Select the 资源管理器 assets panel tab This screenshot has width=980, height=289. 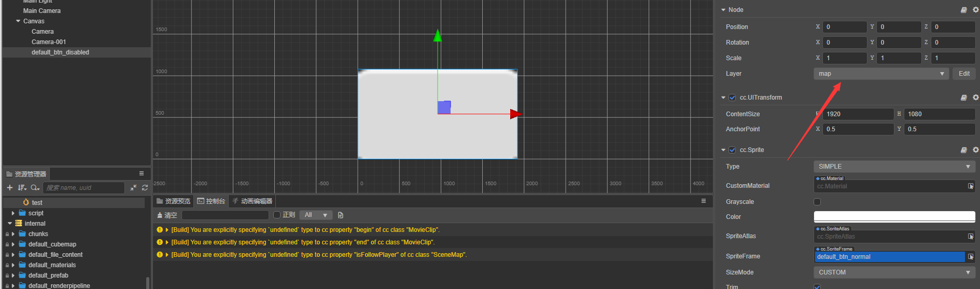[26, 174]
